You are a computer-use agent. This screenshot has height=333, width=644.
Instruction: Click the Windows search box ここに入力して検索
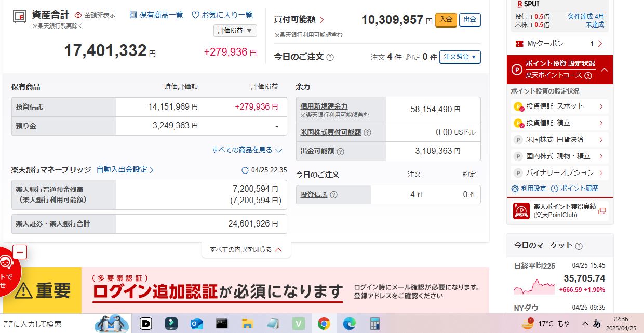pos(47,324)
